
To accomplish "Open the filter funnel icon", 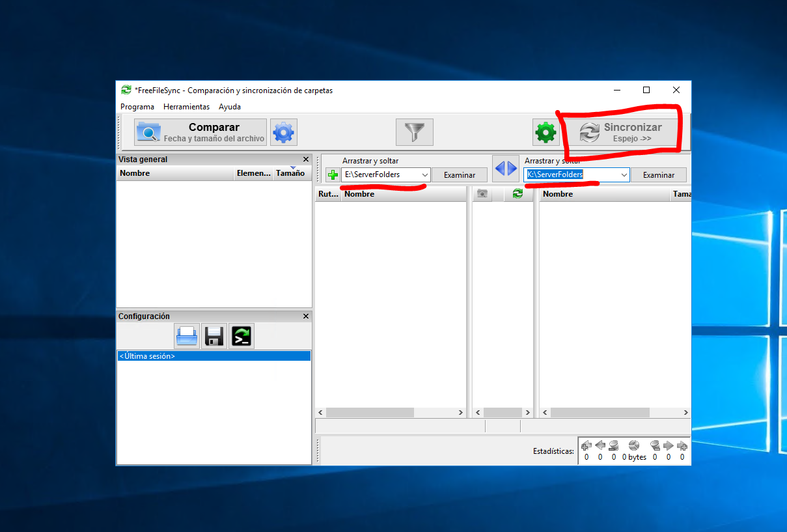I will click(x=414, y=133).
